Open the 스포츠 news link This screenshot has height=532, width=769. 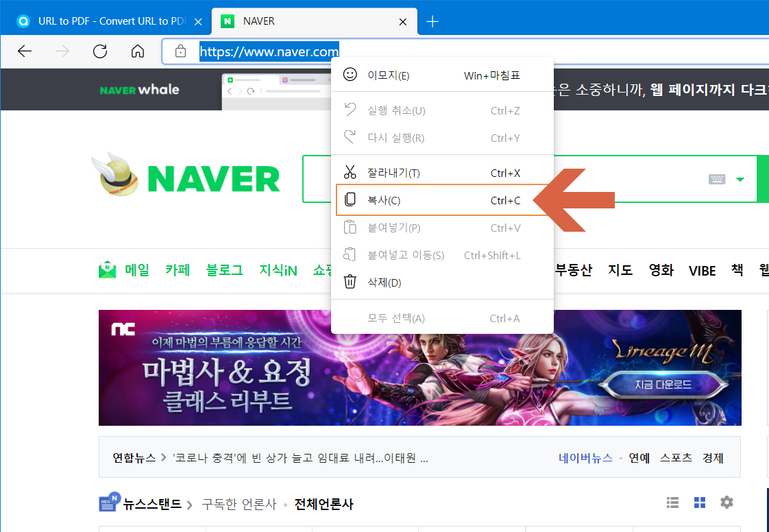point(676,458)
